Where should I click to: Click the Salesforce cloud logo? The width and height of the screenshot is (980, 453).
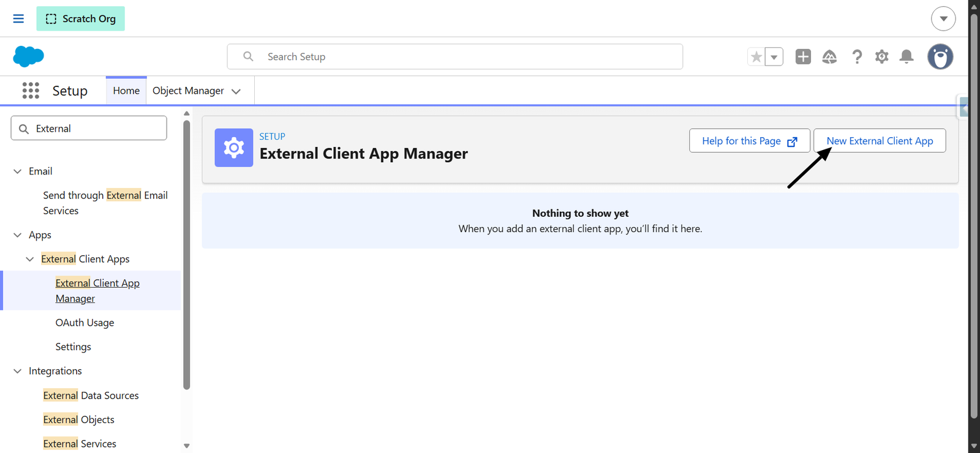[x=28, y=56]
